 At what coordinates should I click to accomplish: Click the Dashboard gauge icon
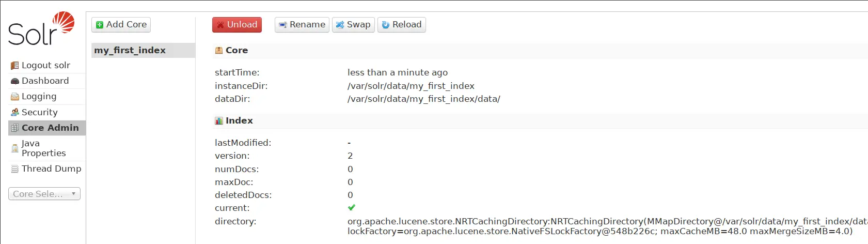[15, 81]
